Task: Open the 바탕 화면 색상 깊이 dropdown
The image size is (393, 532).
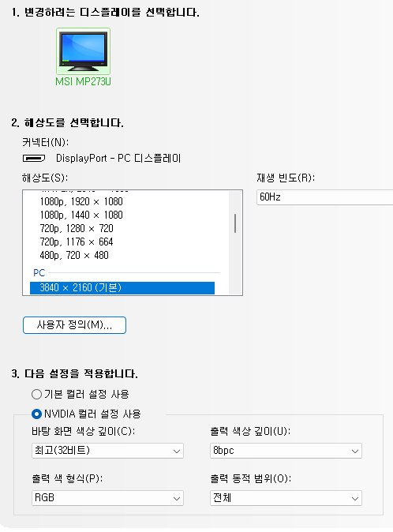Action: click(107, 451)
